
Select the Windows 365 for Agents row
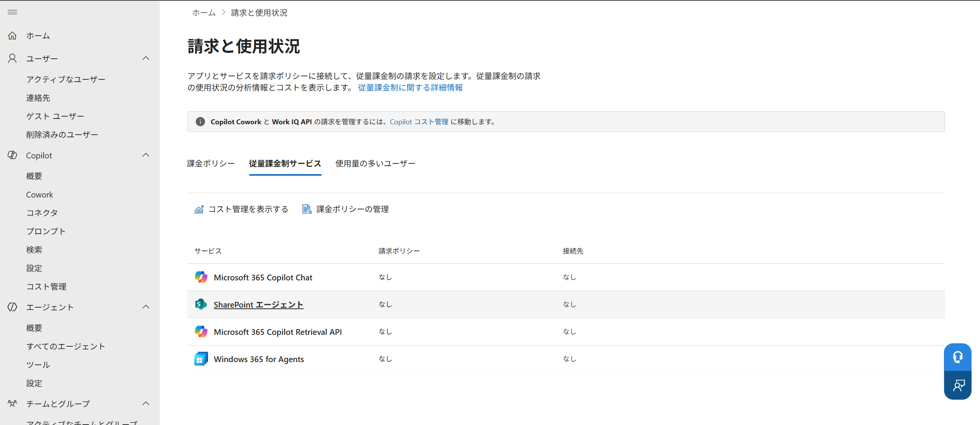pyautogui.click(x=566, y=359)
